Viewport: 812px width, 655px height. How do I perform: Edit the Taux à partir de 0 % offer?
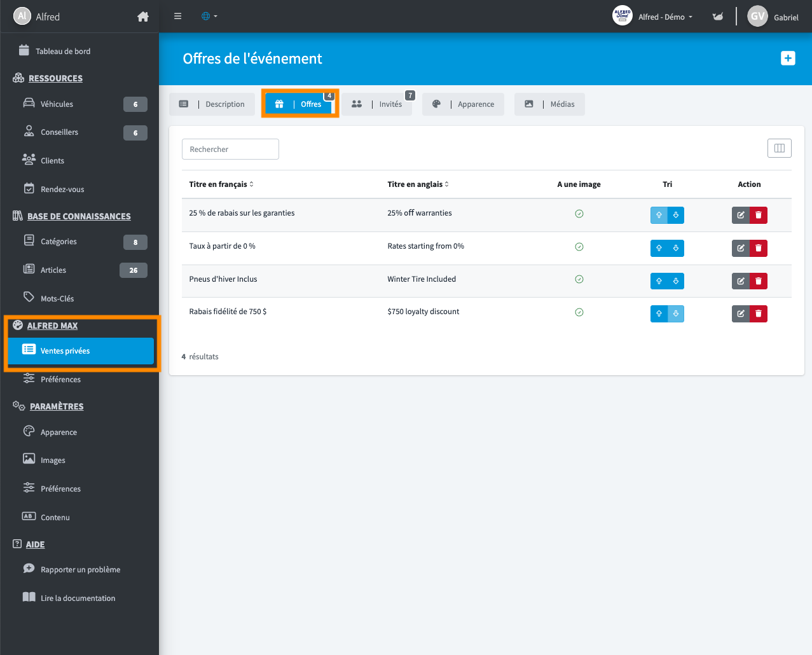click(x=741, y=248)
